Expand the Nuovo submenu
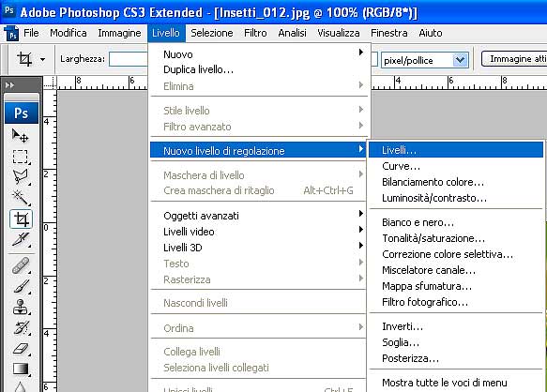This screenshot has height=392, width=547. click(258, 54)
